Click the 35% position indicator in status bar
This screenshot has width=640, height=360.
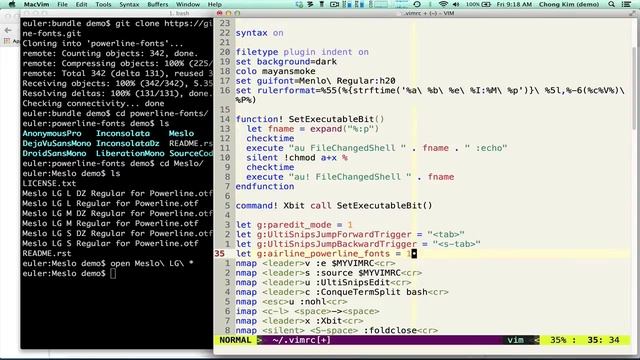pos(558,340)
